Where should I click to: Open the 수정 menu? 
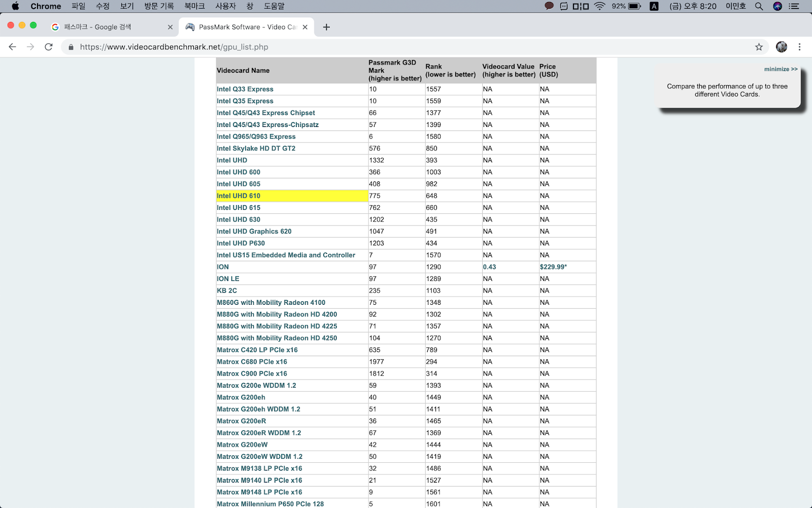point(103,6)
